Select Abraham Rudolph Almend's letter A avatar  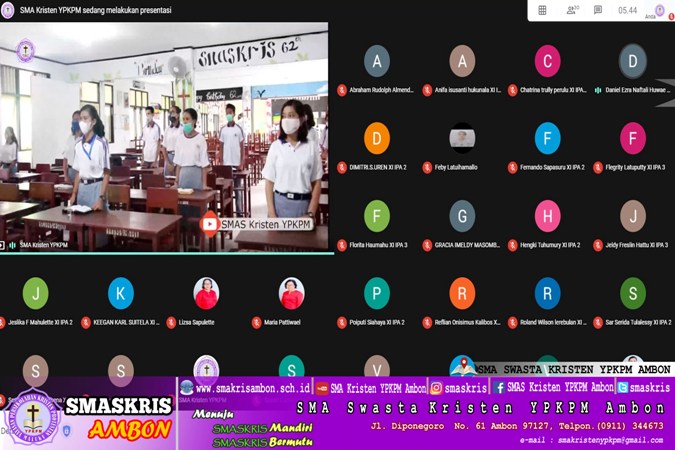tap(377, 61)
